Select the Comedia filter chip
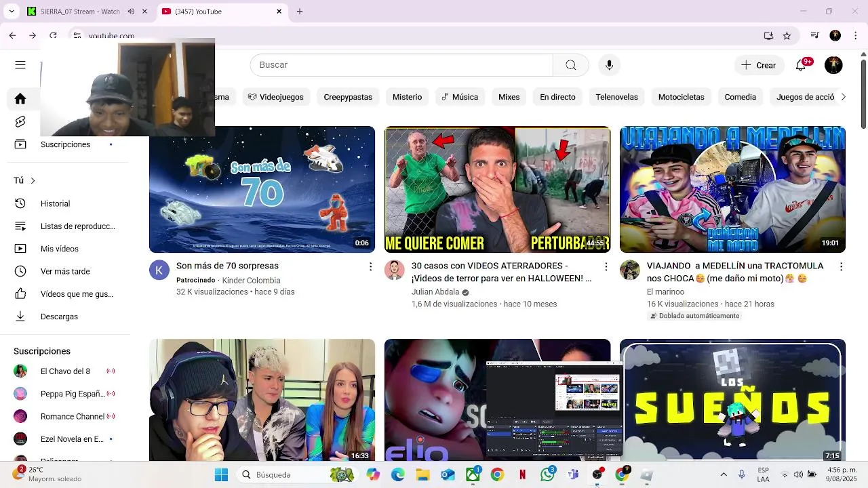Image resolution: width=868 pixels, height=488 pixels. (x=740, y=97)
